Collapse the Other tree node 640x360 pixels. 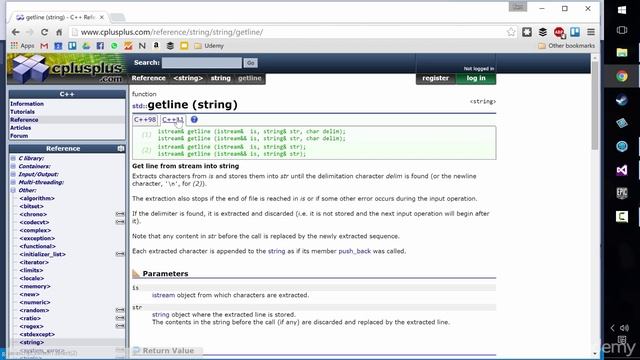(x=13, y=190)
